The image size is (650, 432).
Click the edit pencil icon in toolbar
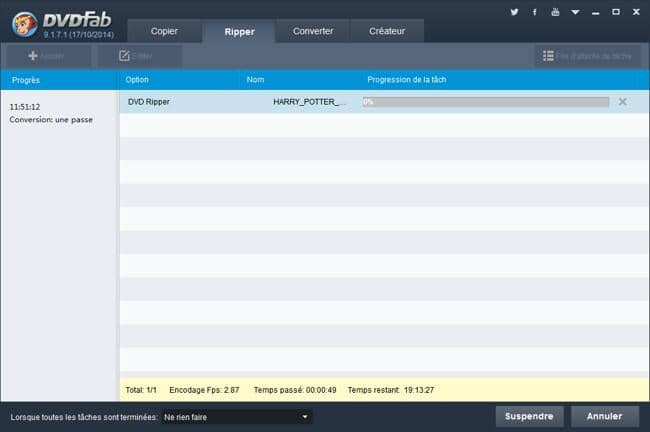pos(124,56)
